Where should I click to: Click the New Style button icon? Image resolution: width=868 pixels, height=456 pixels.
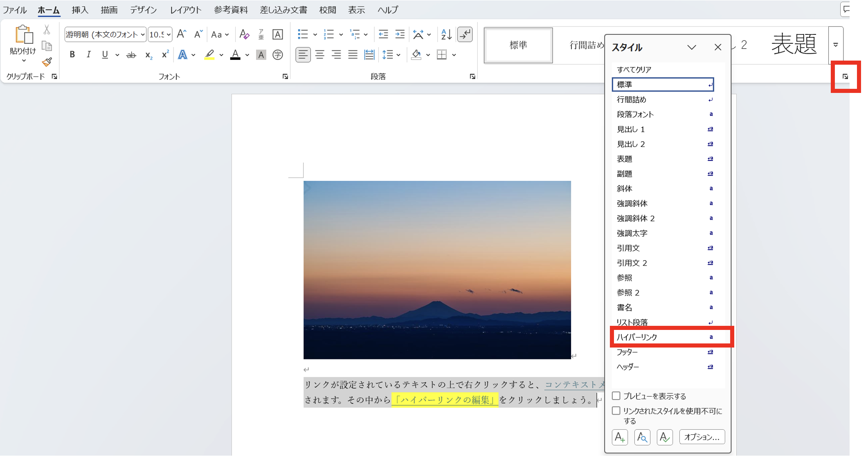tap(620, 437)
